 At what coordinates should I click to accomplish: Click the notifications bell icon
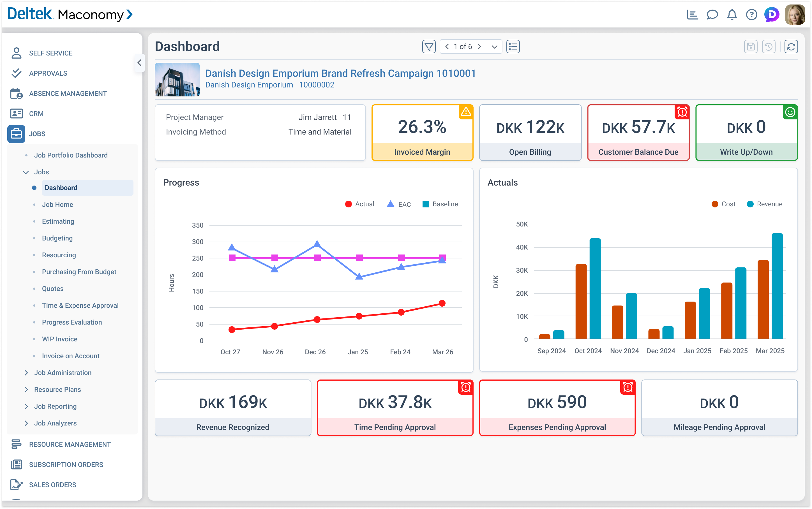click(732, 15)
